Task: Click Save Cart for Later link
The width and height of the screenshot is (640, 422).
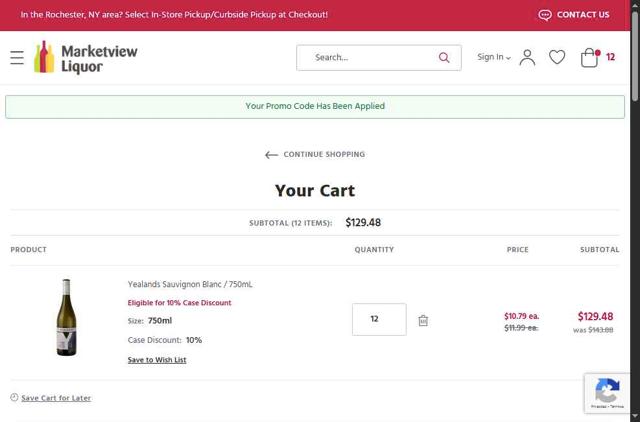Action: pos(56,398)
